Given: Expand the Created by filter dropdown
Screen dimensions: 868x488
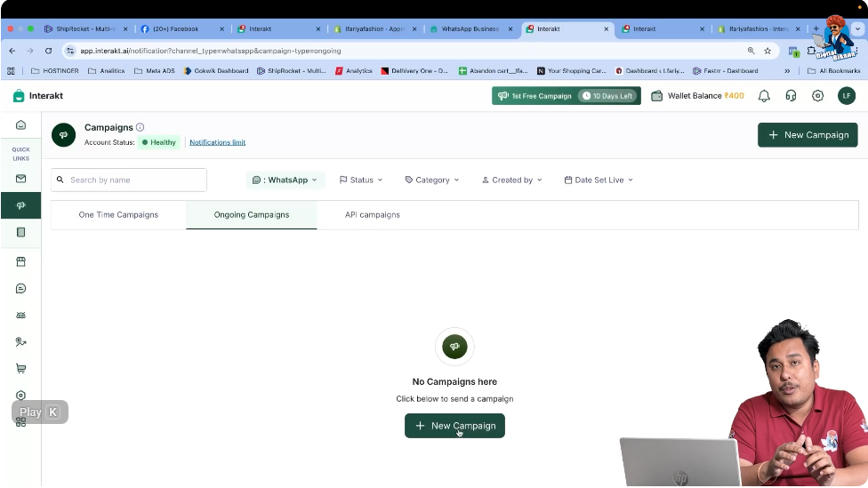Looking at the screenshot, I should [x=512, y=180].
